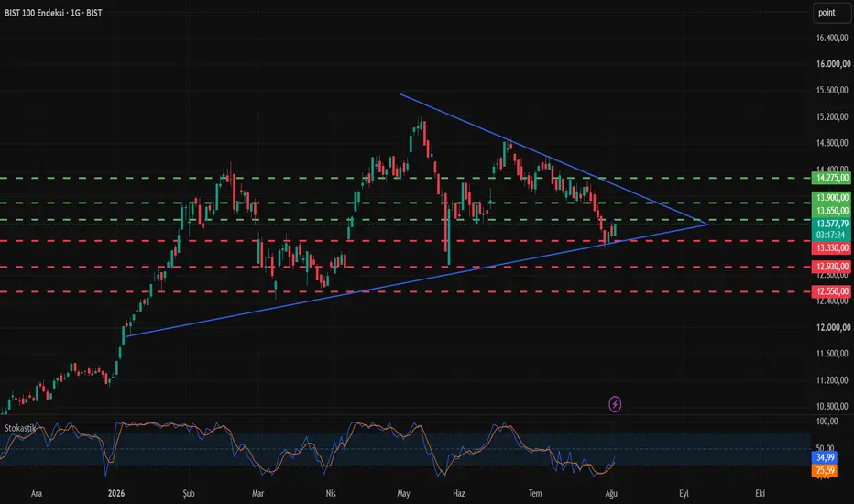Viewport: 854px width, 504px height.
Task: Click the Stokastik indicator label
Action: pyautogui.click(x=20, y=428)
